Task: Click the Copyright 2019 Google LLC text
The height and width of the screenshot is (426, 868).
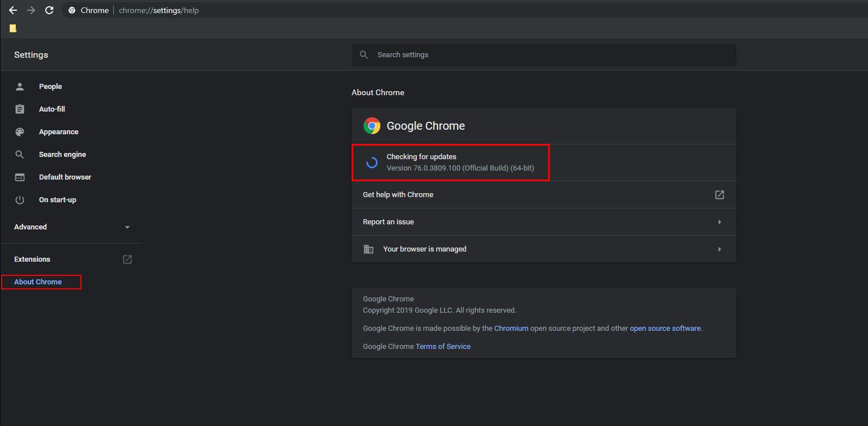Action: point(439,310)
